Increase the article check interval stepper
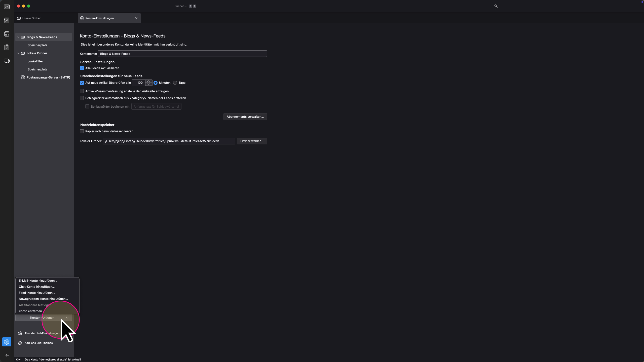 [x=148, y=81]
